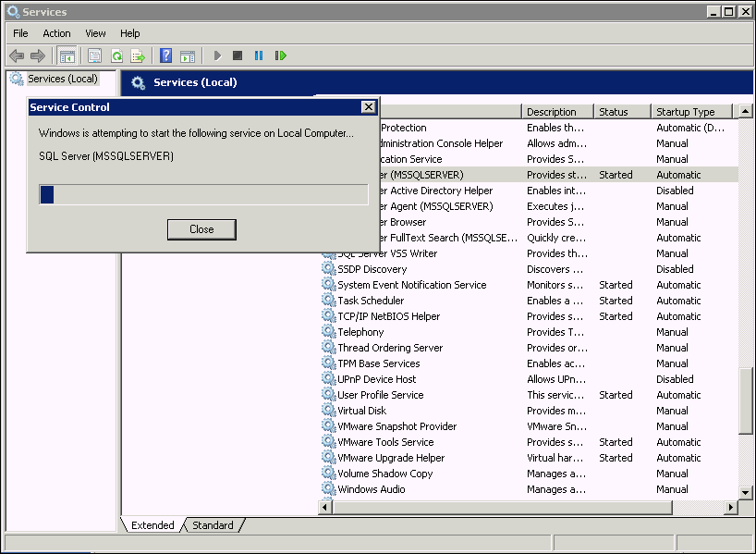
Task: Click the blue Help question mark icon
Action: (x=165, y=55)
